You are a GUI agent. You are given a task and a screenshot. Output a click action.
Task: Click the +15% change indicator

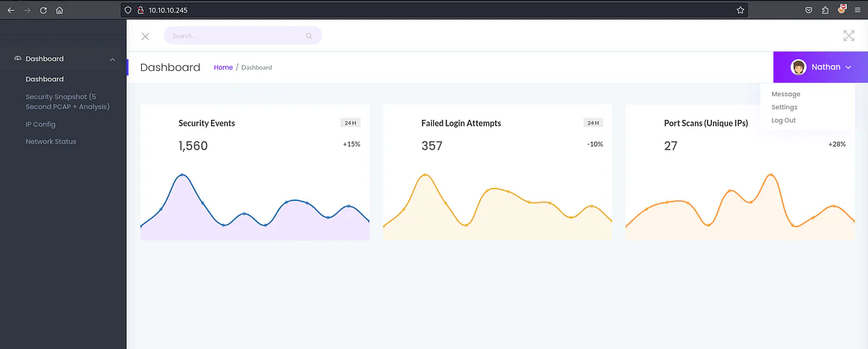[352, 145]
